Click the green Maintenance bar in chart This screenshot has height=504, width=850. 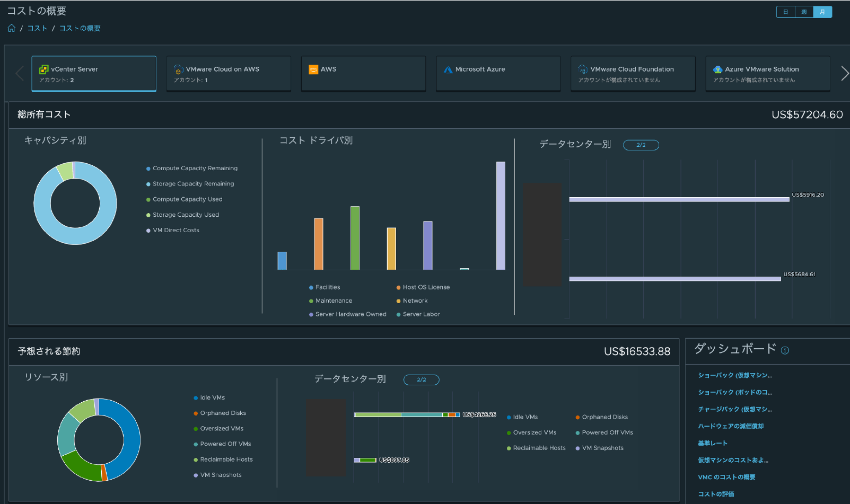tap(355, 238)
